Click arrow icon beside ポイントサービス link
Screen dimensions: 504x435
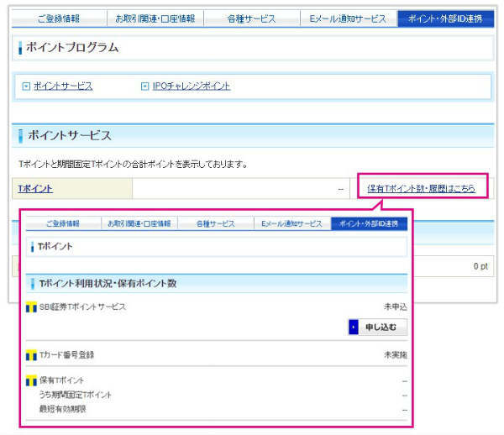pos(26,86)
